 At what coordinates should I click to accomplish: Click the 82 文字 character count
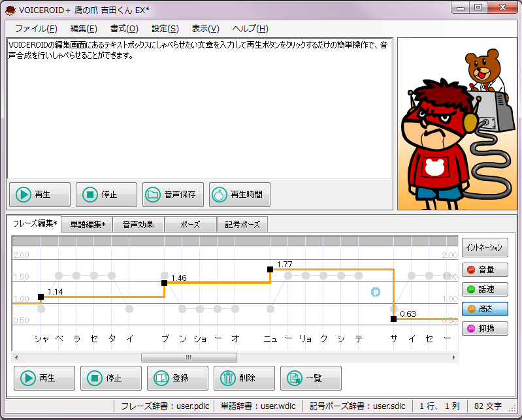pos(488,406)
